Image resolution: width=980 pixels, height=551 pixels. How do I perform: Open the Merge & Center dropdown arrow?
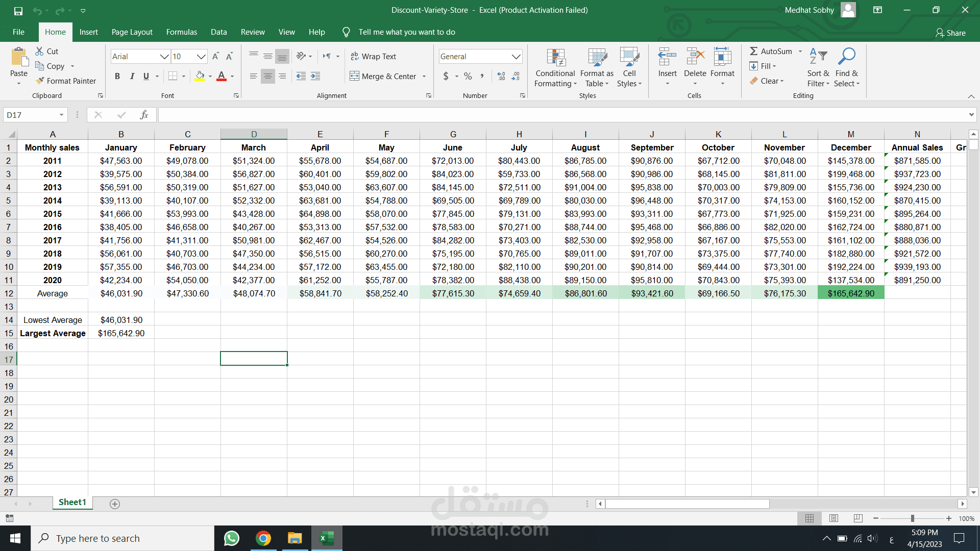coord(424,77)
